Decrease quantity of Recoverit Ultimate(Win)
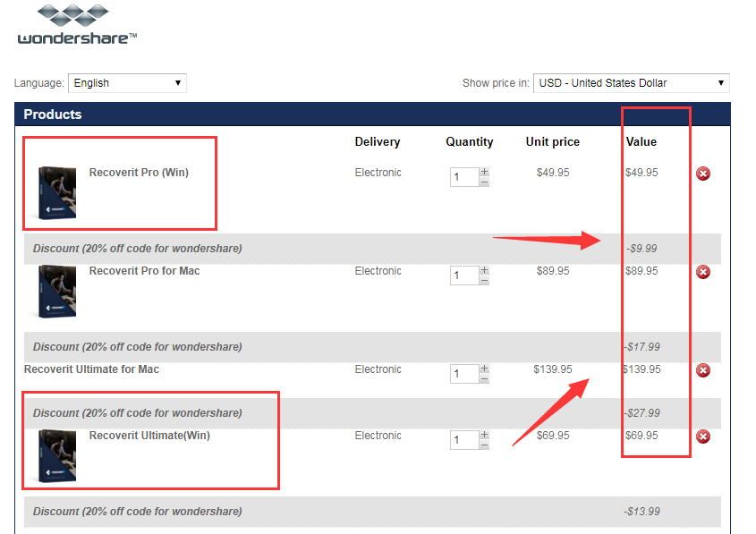The height and width of the screenshot is (534, 756). [x=485, y=445]
